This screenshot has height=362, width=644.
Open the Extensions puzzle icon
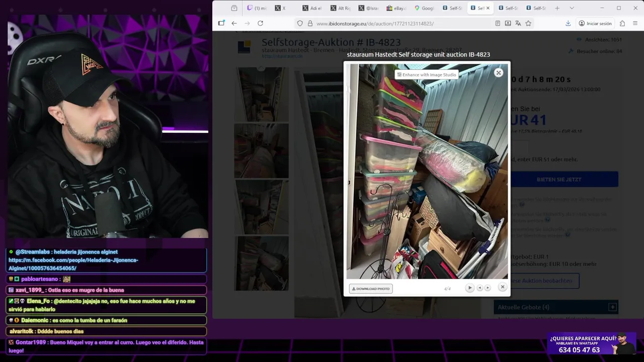[622, 23]
